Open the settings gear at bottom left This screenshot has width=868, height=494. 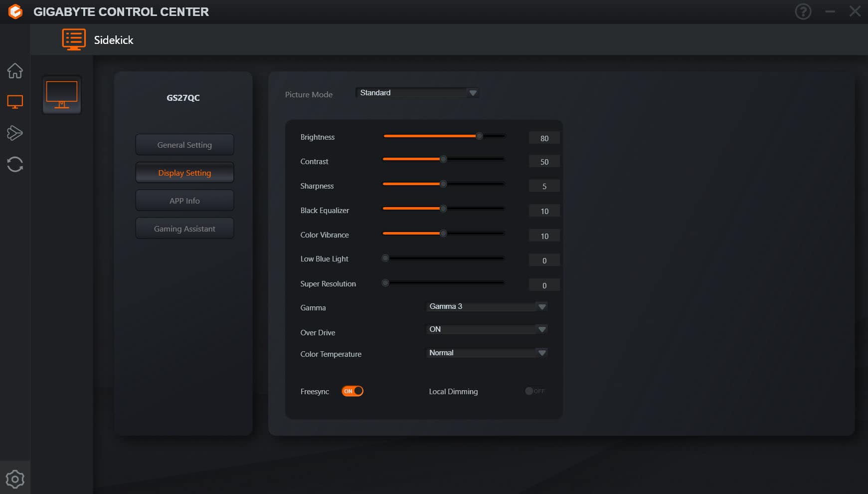[15, 479]
